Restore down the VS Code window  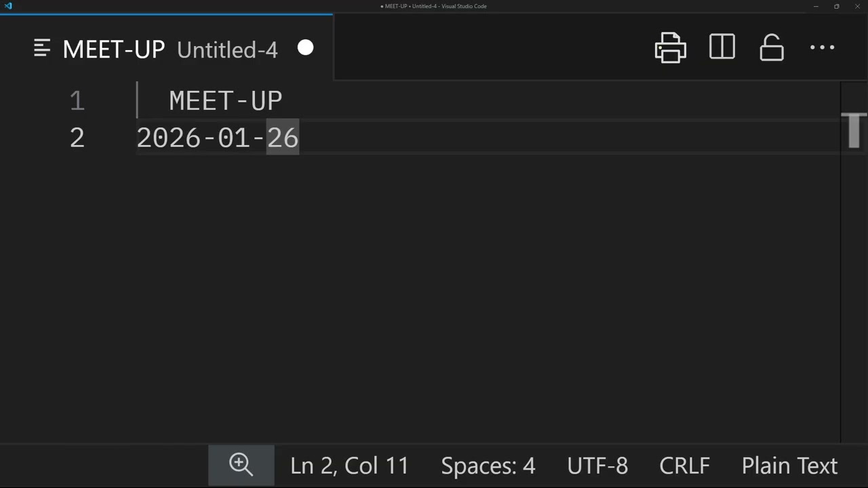coord(836,6)
